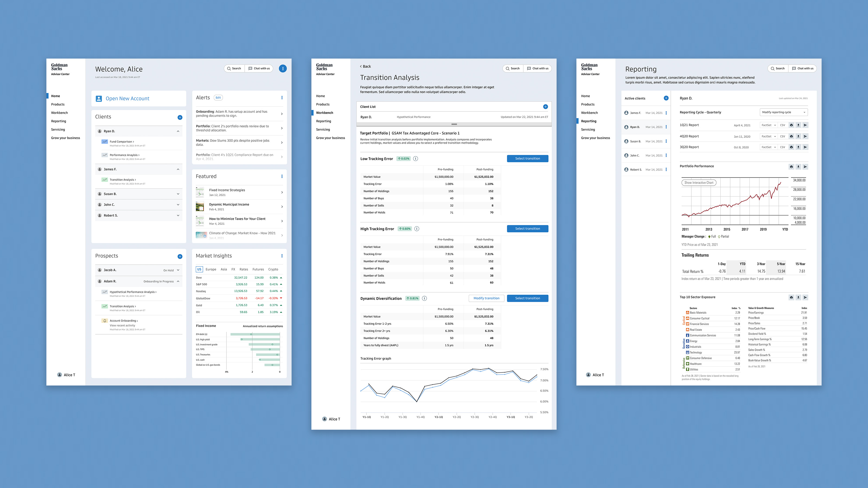Open the Alerts options menu
This screenshot has width=868, height=488.
point(282,98)
